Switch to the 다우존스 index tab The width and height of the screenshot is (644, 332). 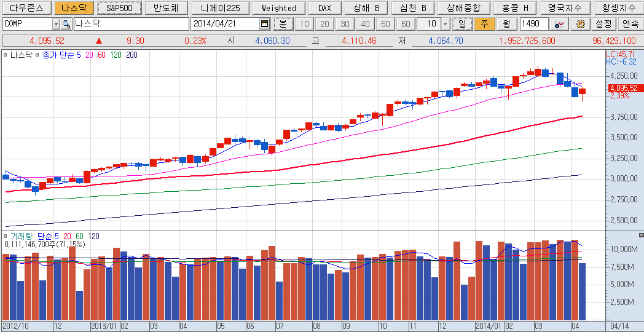pos(26,8)
